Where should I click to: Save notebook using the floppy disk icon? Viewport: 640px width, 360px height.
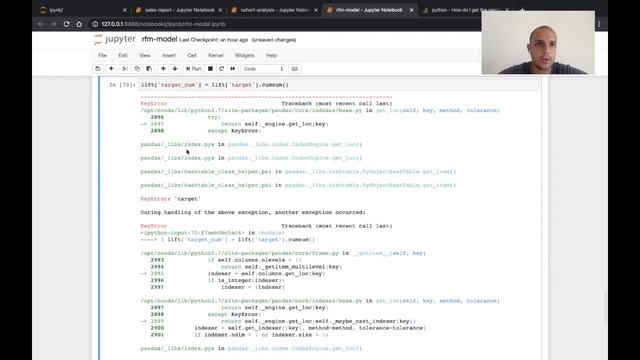98,69
